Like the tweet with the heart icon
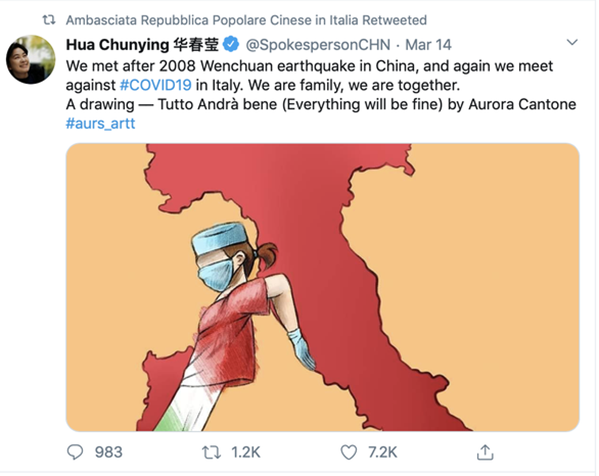 (348, 453)
